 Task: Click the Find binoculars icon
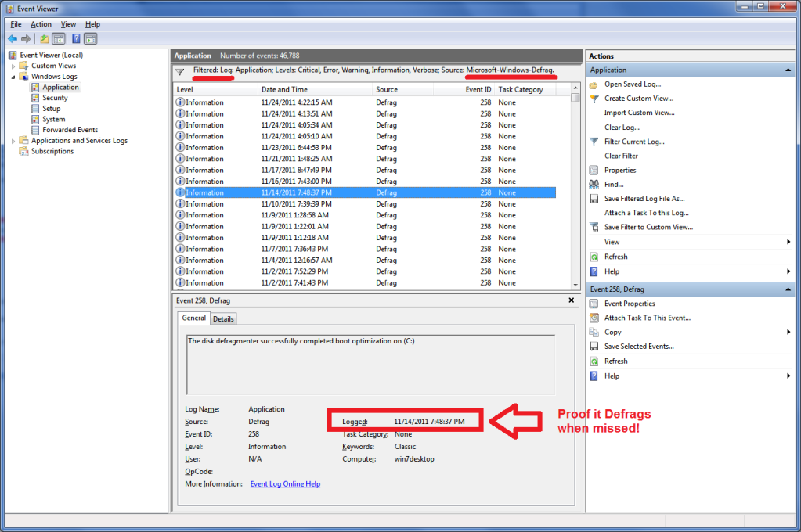(594, 185)
